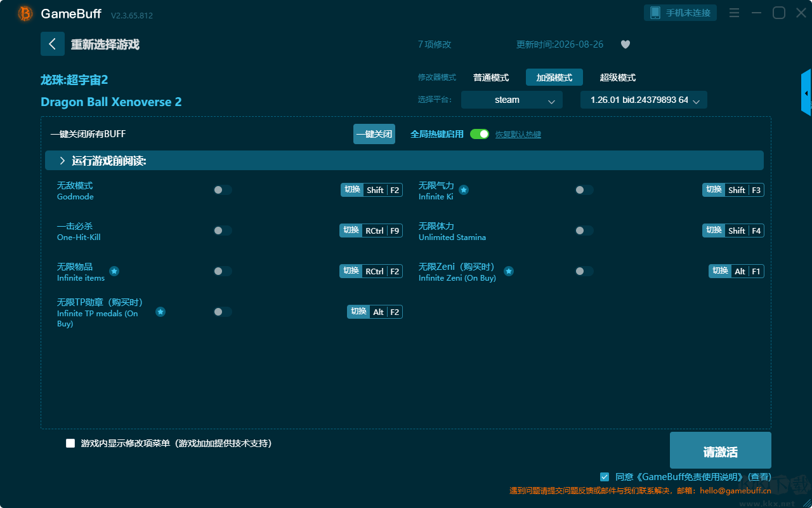Click the hello@gamebuff.cn email text
Screen dimensions: 812x508
(x=735, y=490)
